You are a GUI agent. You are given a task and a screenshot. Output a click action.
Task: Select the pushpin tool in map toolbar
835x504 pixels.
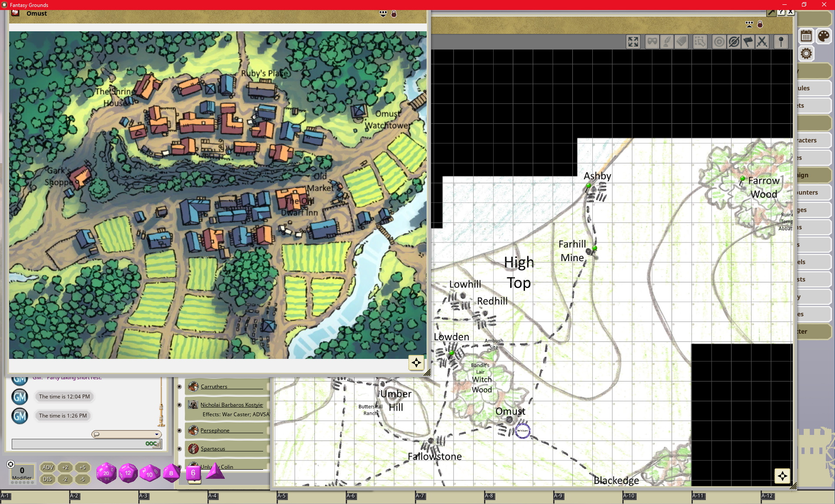(x=781, y=42)
